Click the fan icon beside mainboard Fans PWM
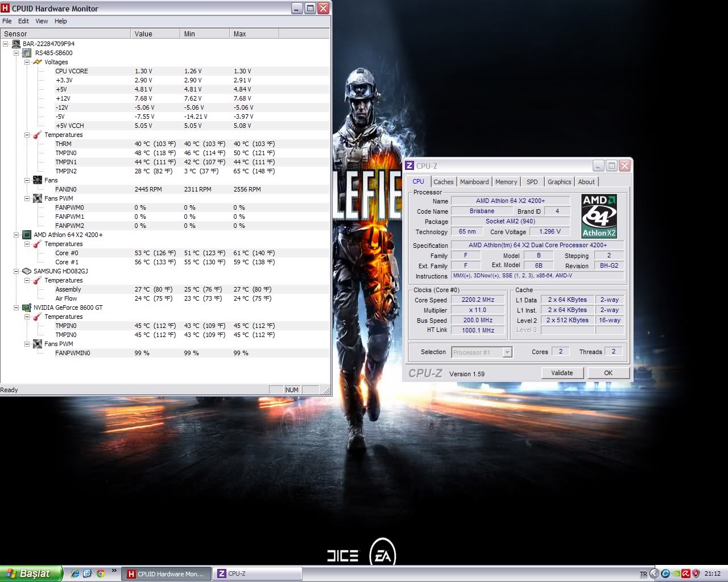The height and width of the screenshot is (582, 728). click(38, 198)
